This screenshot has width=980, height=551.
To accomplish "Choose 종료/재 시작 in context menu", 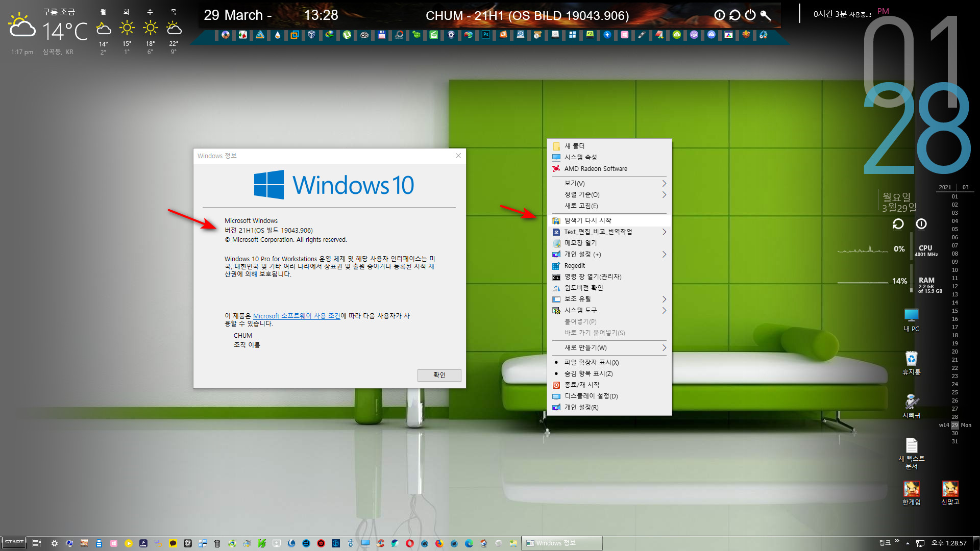I will point(609,385).
